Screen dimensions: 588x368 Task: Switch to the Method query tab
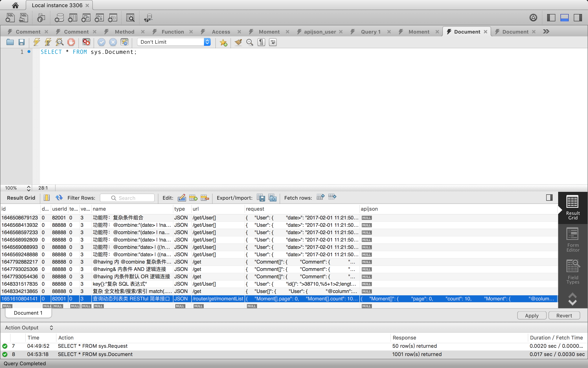(x=124, y=32)
